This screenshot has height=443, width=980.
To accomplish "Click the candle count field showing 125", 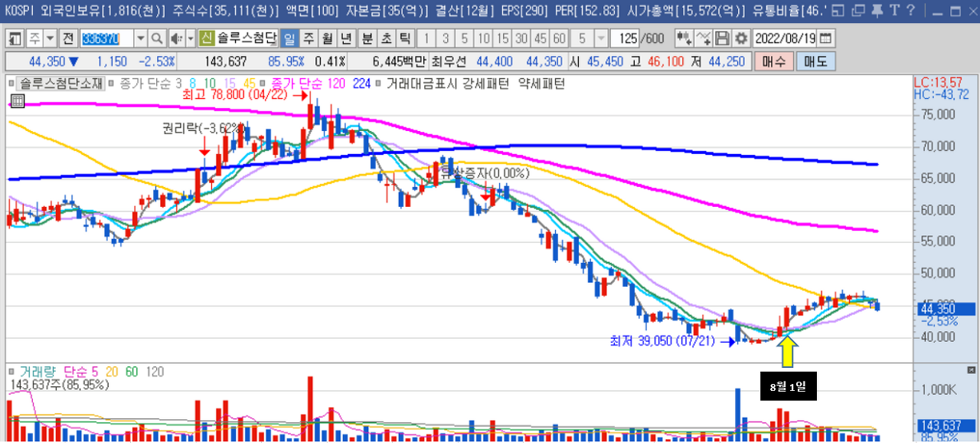I will pyautogui.click(x=626, y=38).
